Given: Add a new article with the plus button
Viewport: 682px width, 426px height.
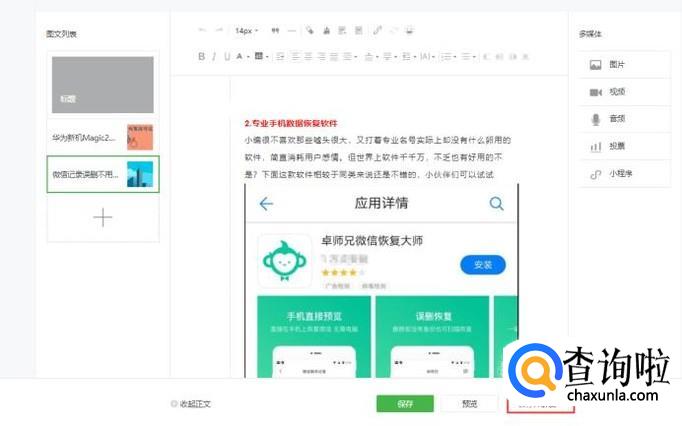Looking at the screenshot, I should coord(103,217).
